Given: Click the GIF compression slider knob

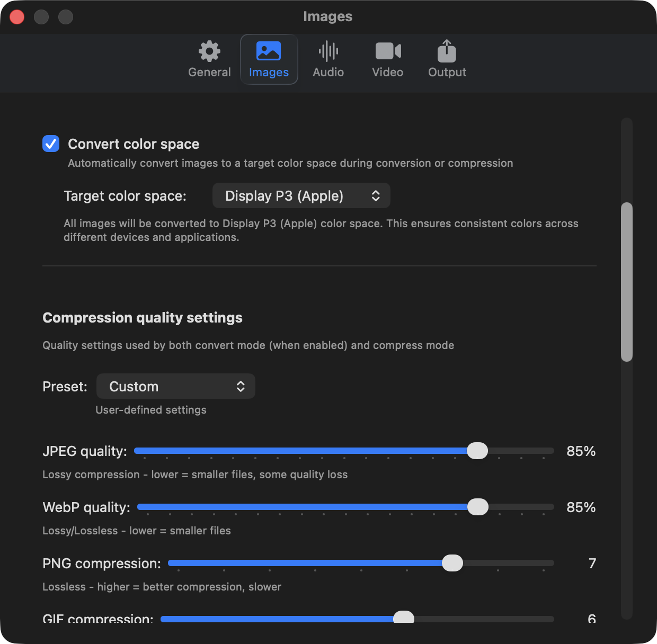Looking at the screenshot, I should tap(404, 618).
